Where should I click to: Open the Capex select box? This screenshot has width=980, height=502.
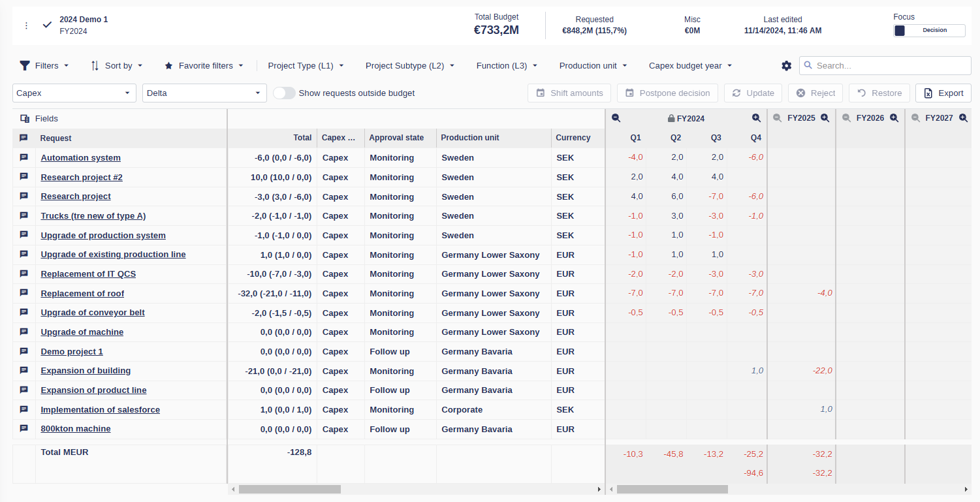click(74, 93)
